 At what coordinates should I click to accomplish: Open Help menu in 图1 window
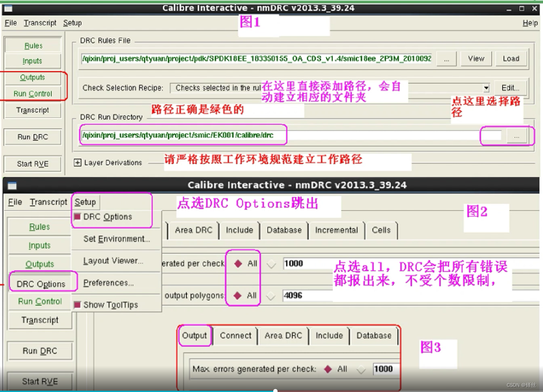click(530, 23)
